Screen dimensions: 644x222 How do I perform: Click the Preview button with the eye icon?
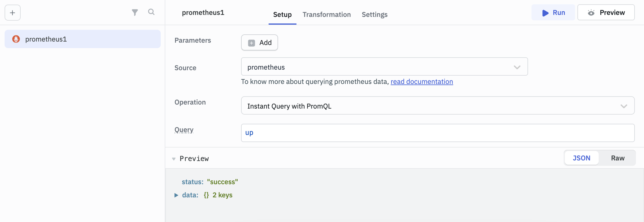(606, 13)
